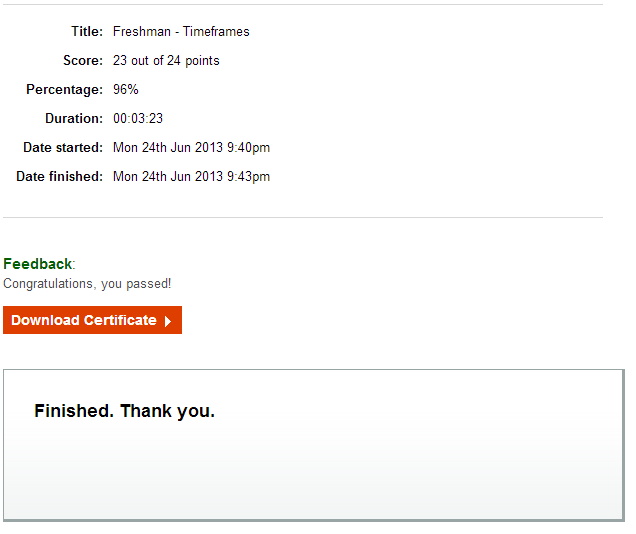
Task: Click the Download Certificate button
Action: point(92,320)
